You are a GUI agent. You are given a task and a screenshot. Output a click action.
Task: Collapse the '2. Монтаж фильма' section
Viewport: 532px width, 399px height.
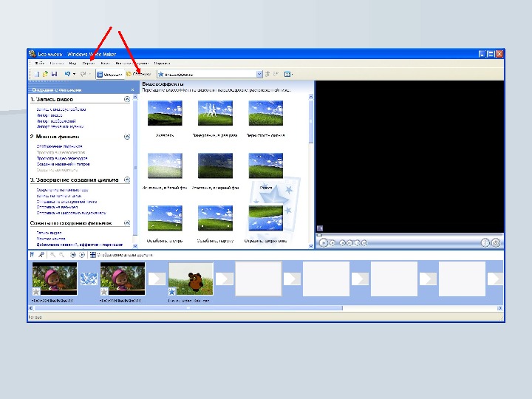(x=127, y=137)
